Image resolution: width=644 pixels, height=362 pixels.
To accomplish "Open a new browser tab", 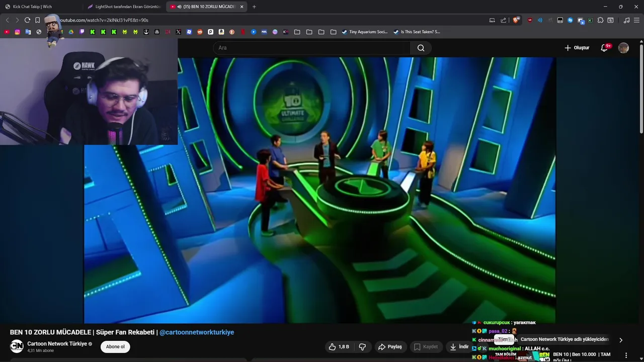I will pyautogui.click(x=254, y=7).
